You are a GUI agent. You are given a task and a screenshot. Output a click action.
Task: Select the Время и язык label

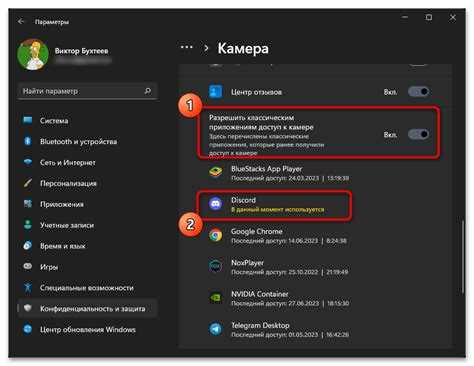pyautogui.click(x=63, y=246)
